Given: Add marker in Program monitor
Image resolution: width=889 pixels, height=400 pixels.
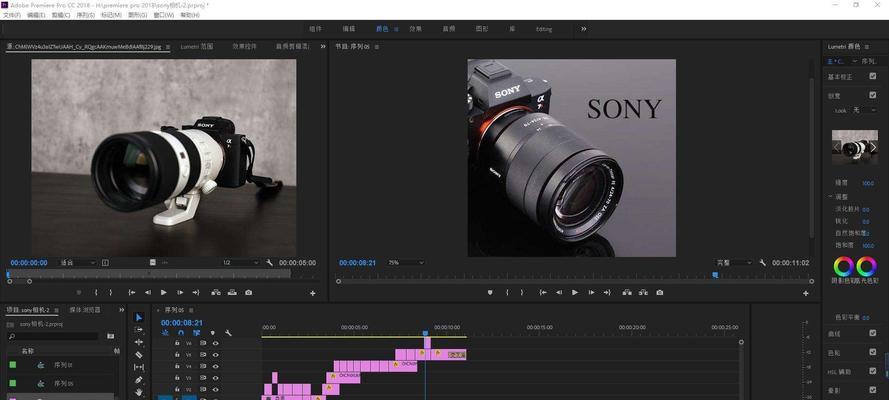Looking at the screenshot, I should [490, 292].
